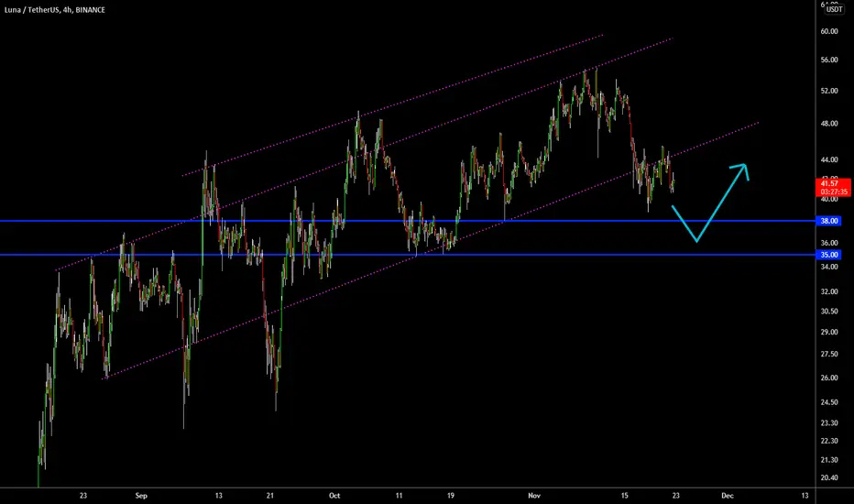854x504 pixels.
Task: Click the 22.30 price axis label
Action: [829, 442]
